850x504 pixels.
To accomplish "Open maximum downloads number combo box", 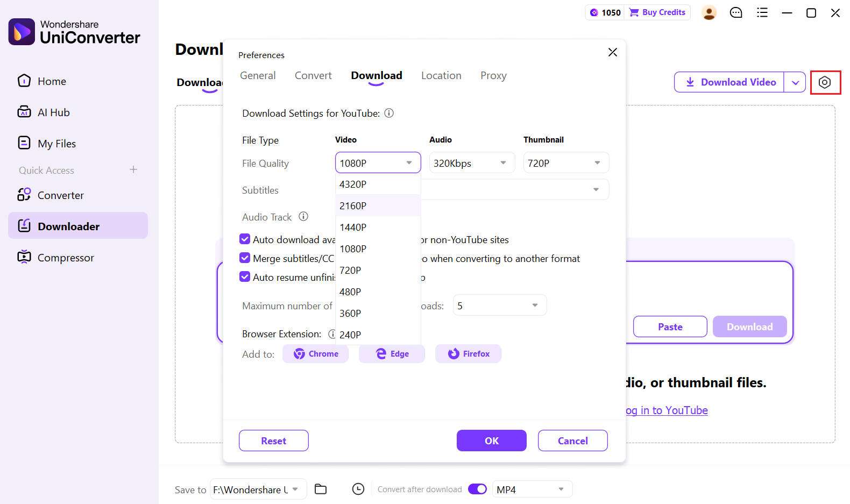I will point(500,305).
